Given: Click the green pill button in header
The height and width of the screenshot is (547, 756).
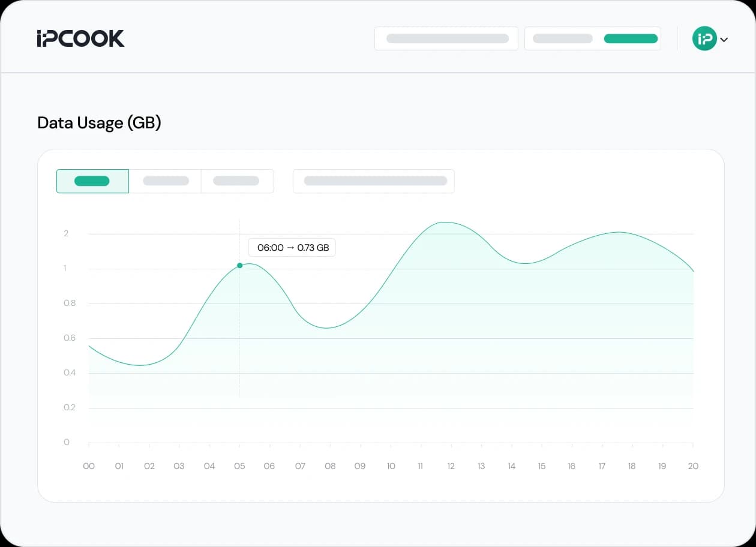Looking at the screenshot, I should click(630, 38).
